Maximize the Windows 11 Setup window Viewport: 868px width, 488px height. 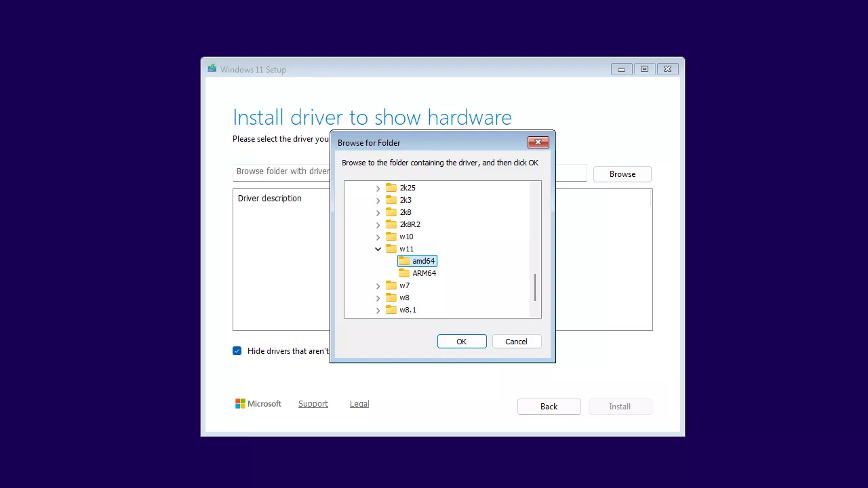[645, 69]
